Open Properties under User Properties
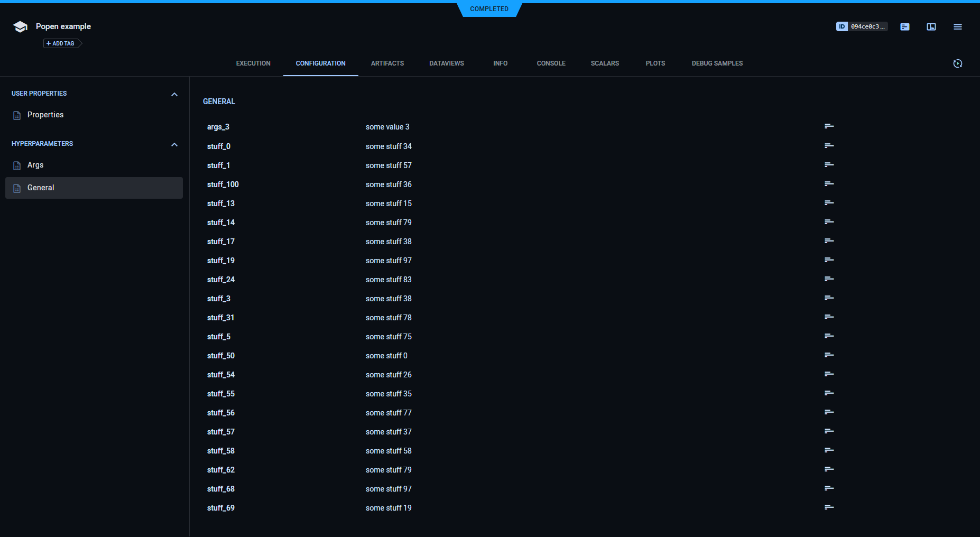Screen dimensions: 980x537 (45, 115)
